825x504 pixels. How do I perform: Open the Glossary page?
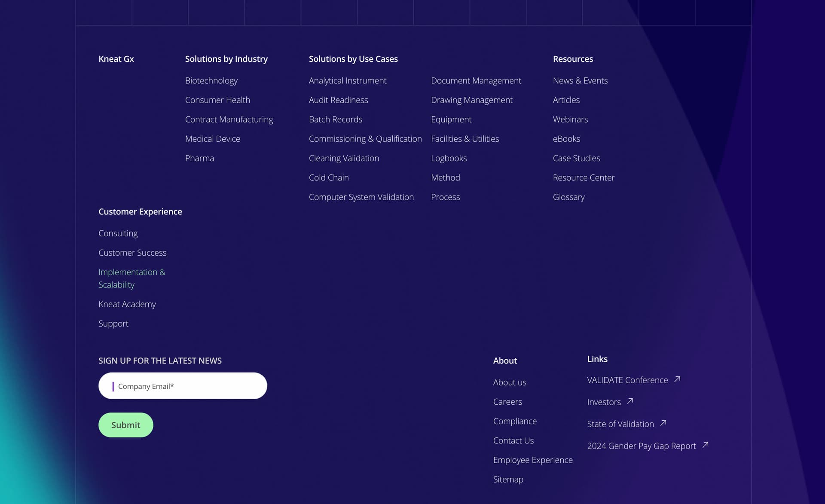pos(569,197)
